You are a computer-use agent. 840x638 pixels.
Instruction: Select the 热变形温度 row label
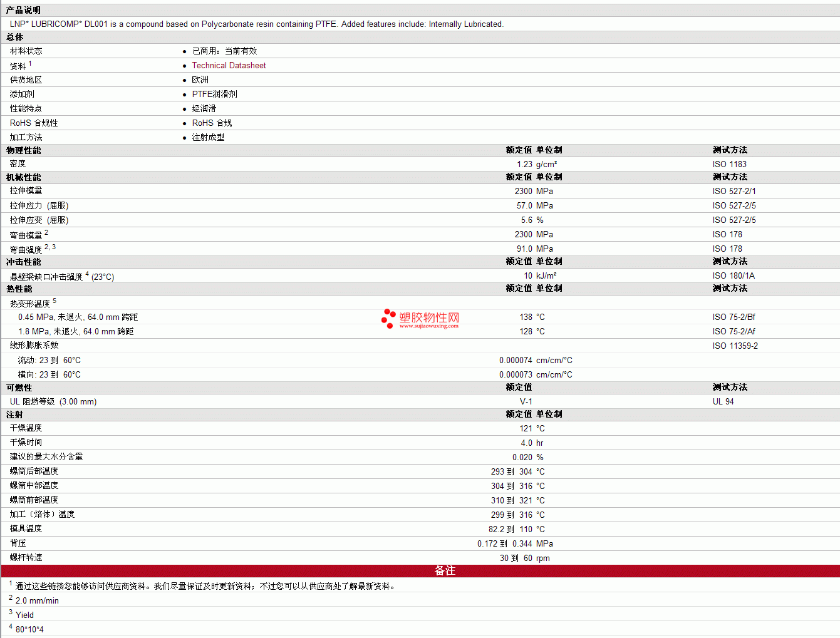[30, 304]
